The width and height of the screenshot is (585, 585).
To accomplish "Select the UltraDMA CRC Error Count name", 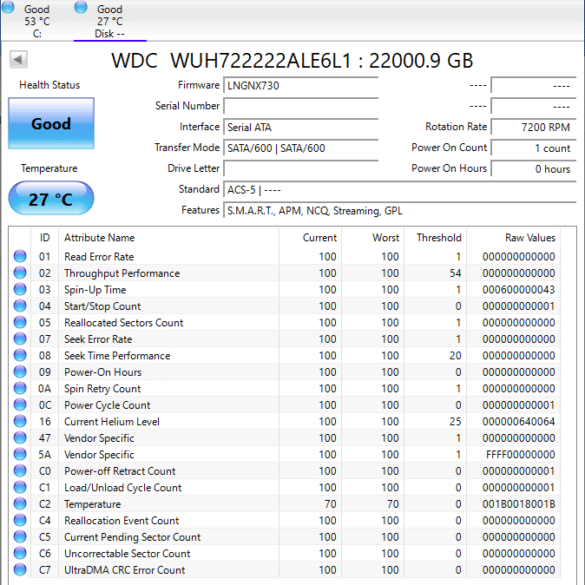I will tap(125, 570).
